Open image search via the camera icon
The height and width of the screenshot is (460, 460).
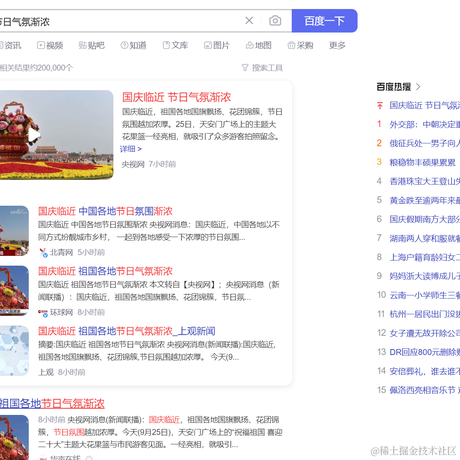click(275, 21)
